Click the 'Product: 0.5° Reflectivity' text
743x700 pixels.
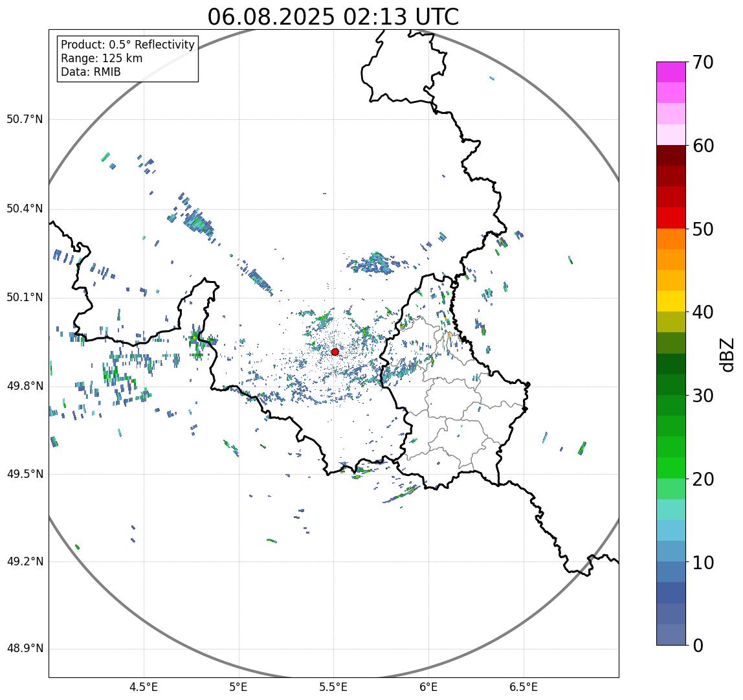coord(128,45)
